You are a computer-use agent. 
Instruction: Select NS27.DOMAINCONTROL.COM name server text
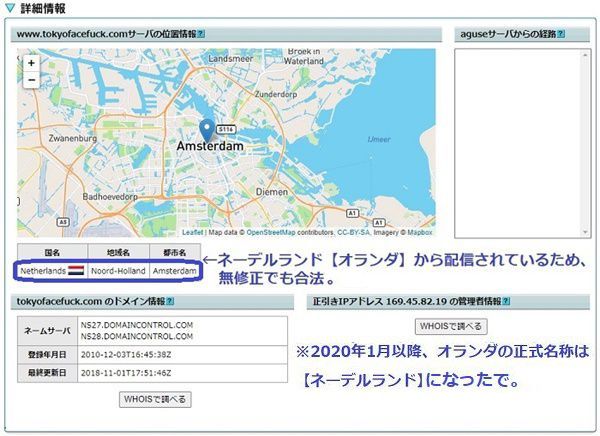137,325
